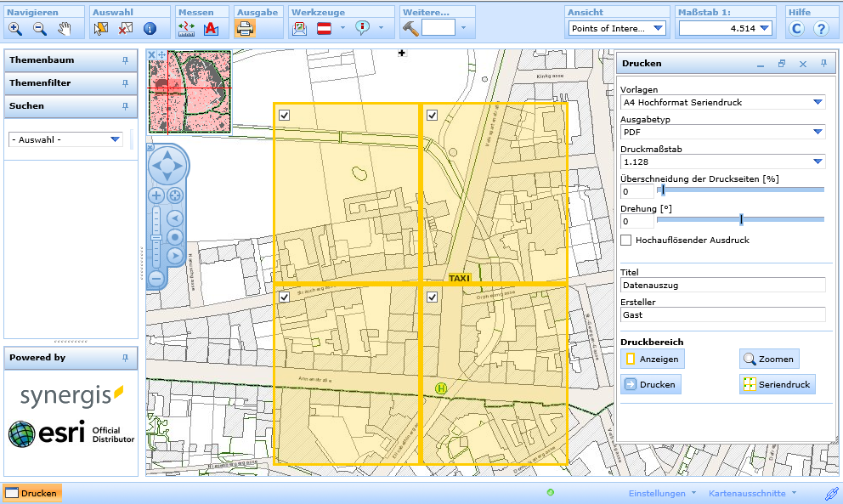Click the blue info query icon
The image size is (843, 504).
coord(150,29)
